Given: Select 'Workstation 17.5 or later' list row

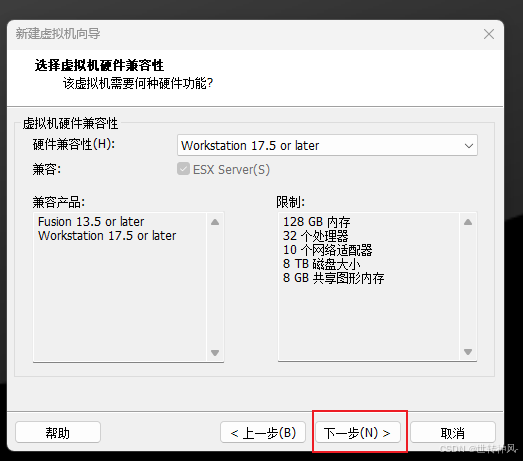Looking at the screenshot, I should [107, 236].
